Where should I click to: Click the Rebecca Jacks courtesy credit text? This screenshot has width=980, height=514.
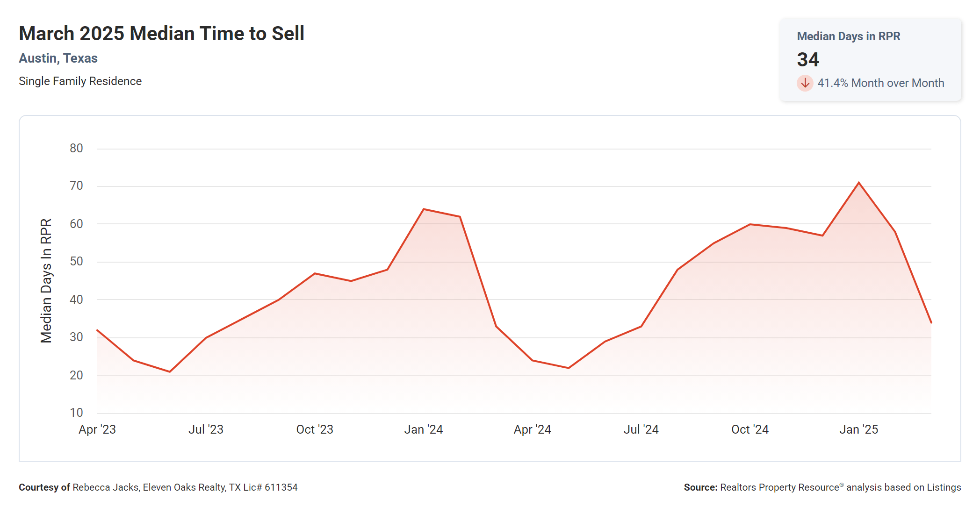pos(158,487)
